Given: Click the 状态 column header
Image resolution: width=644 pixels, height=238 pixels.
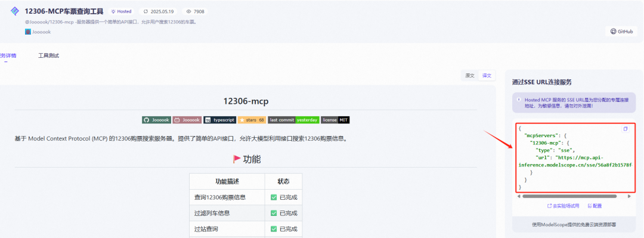Looking at the screenshot, I should (283, 181).
